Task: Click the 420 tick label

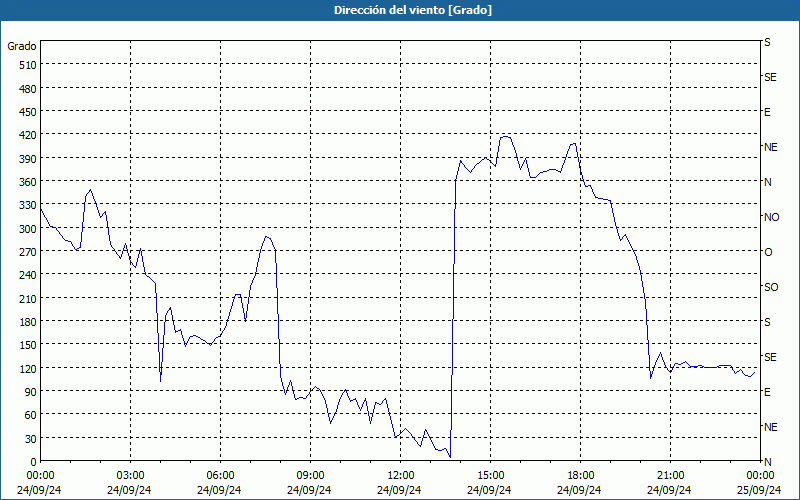Action: [x=28, y=136]
